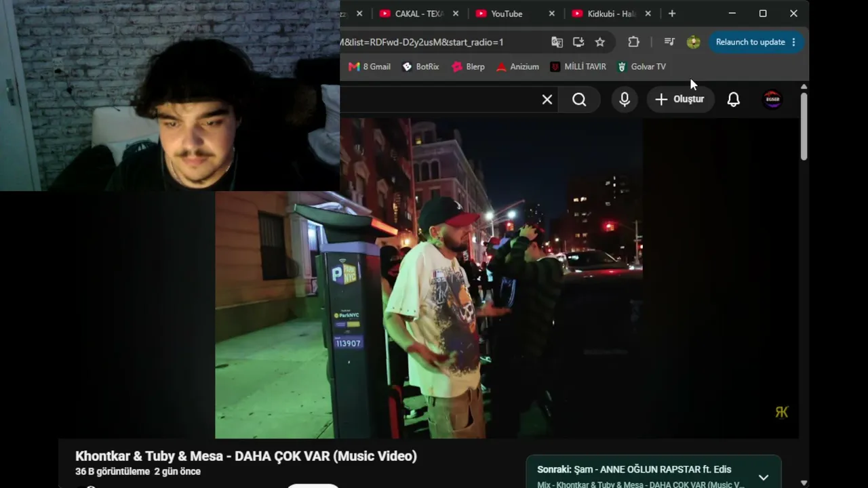Viewport: 868px width, 488px height.
Task: Open the Chrome extensions puzzle icon
Action: click(633, 42)
